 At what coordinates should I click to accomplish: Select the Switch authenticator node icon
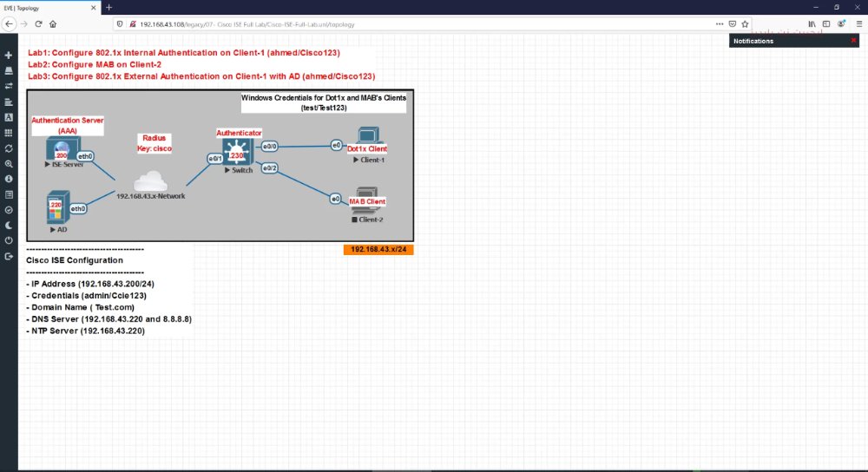pyautogui.click(x=238, y=152)
